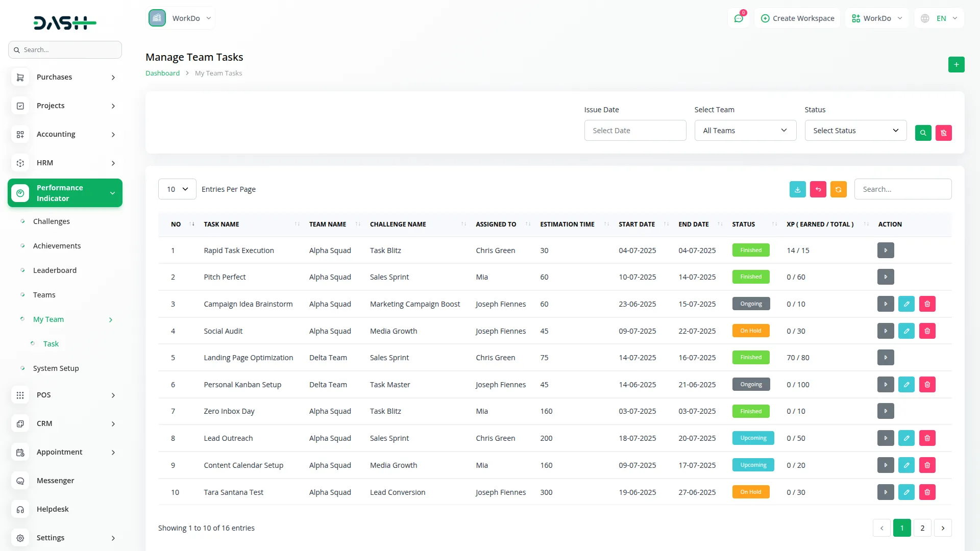This screenshot has width=980, height=551.
Task: Open the chat notifications icon in header
Action: pyautogui.click(x=738, y=18)
